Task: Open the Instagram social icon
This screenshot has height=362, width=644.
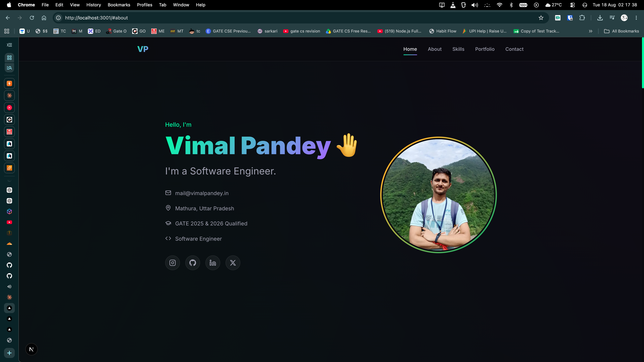Action: (173, 263)
